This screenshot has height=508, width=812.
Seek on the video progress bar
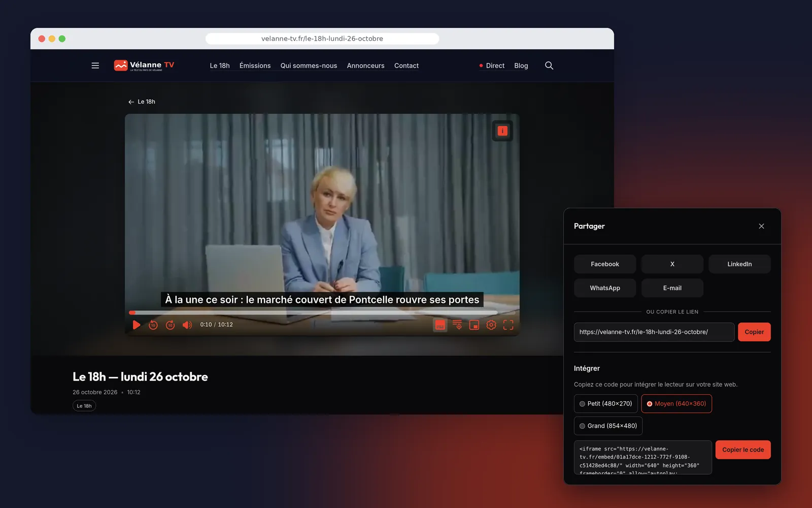[322, 312]
